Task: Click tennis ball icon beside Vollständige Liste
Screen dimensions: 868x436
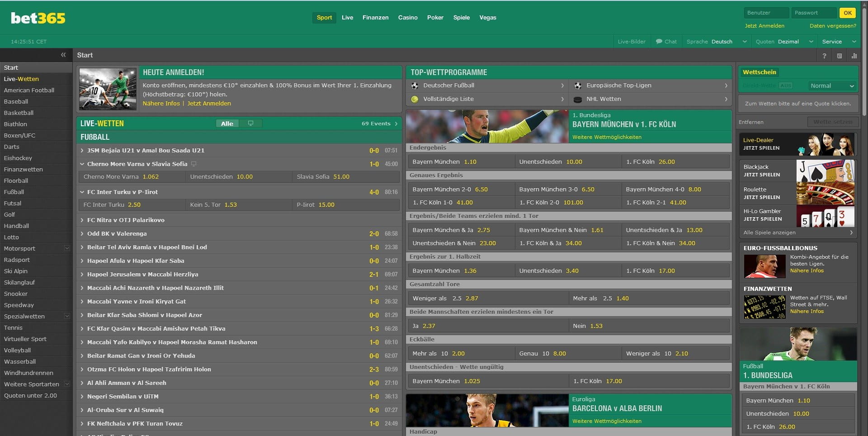Action: [415, 99]
